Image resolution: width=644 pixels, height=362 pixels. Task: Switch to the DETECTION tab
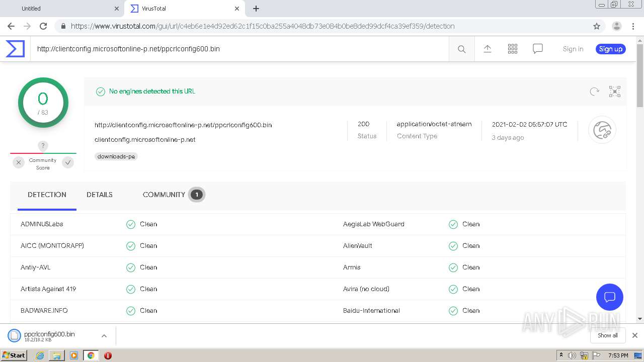click(47, 195)
